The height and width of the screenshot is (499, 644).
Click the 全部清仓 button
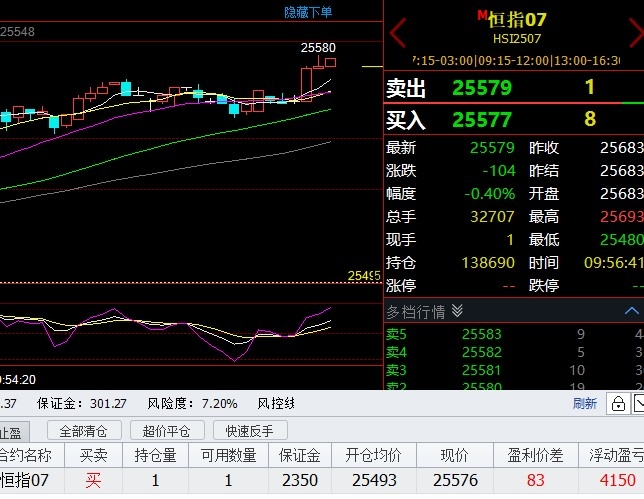[84, 431]
